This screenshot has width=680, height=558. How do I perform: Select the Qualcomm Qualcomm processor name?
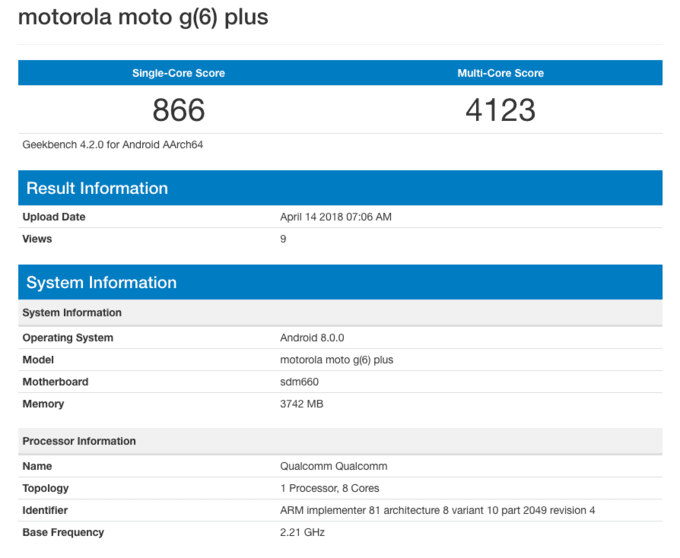click(x=333, y=466)
